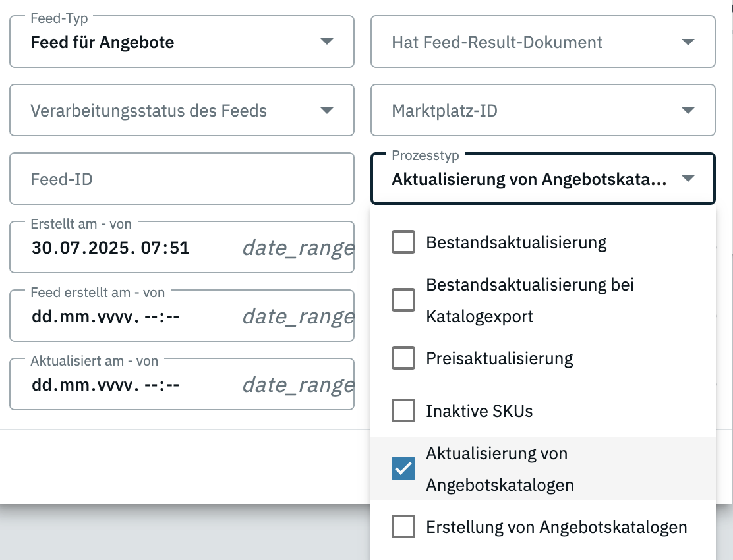Tick the Preisaktualisierung checkbox
Screen dimensions: 733x560
pos(403,358)
